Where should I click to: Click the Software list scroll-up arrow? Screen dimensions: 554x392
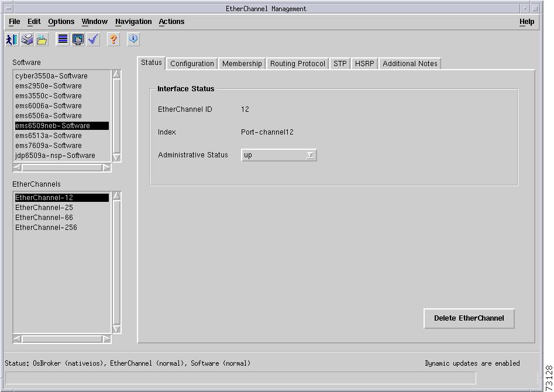pos(116,74)
